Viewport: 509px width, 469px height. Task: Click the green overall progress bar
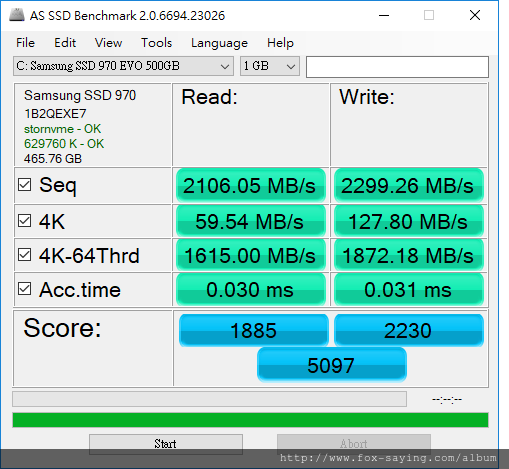pos(250,420)
